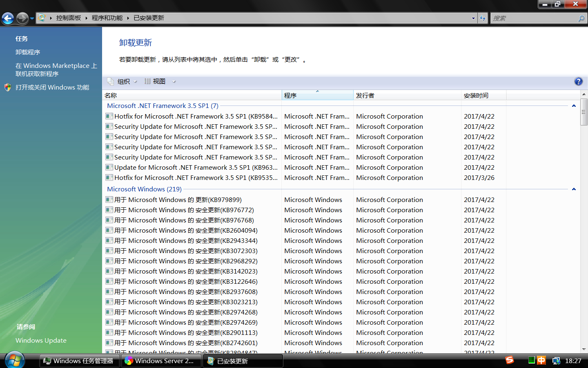
Task: Open Windows Marketplace online programs link
Action: point(56,70)
